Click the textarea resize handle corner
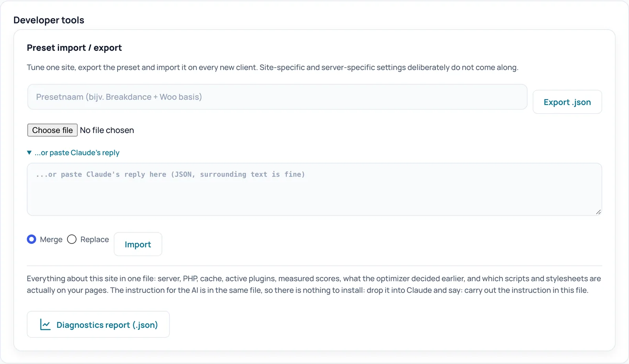Viewport: 629px width, 364px height. [598, 212]
